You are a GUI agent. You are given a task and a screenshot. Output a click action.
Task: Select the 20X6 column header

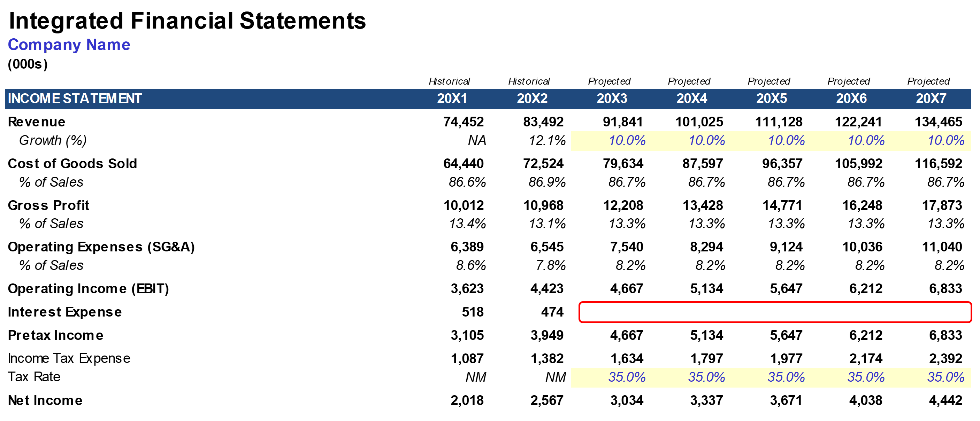[x=851, y=99]
